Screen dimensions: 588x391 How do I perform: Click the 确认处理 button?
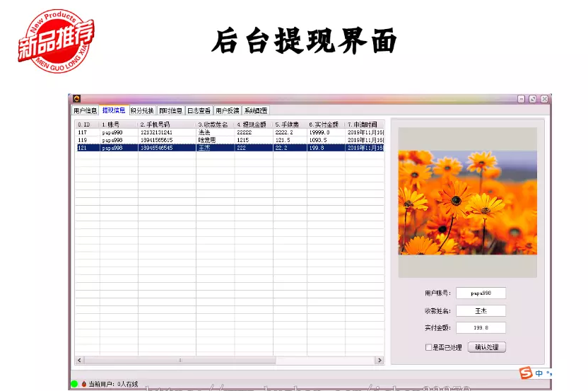click(487, 347)
